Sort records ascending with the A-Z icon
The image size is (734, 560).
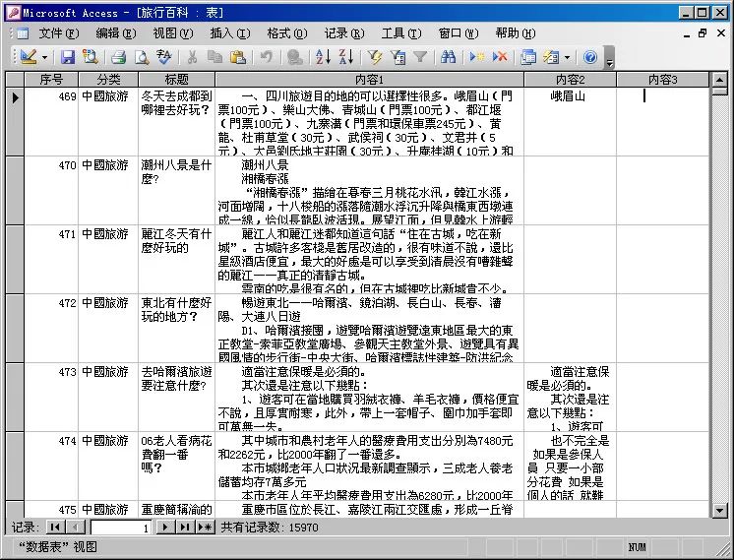pyautogui.click(x=323, y=57)
